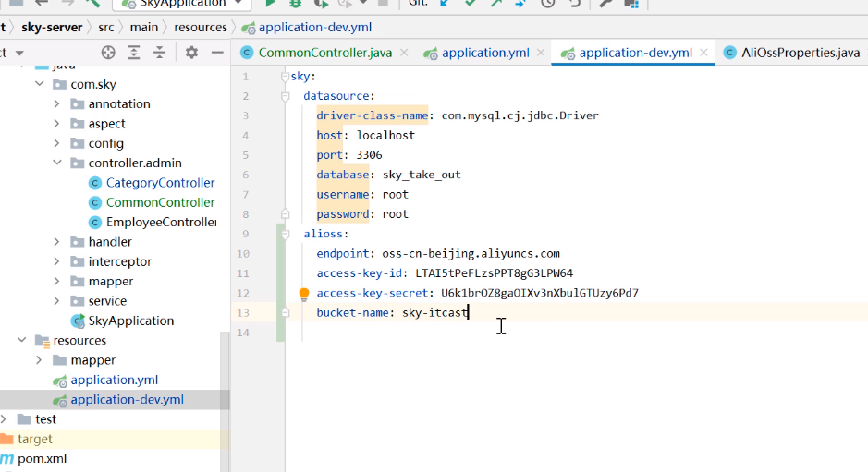Viewport: 868px width, 472px height.
Task: Place cursor on the endpoint value oss-cn-beijing.aliyuncs.com
Action: coord(471,253)
